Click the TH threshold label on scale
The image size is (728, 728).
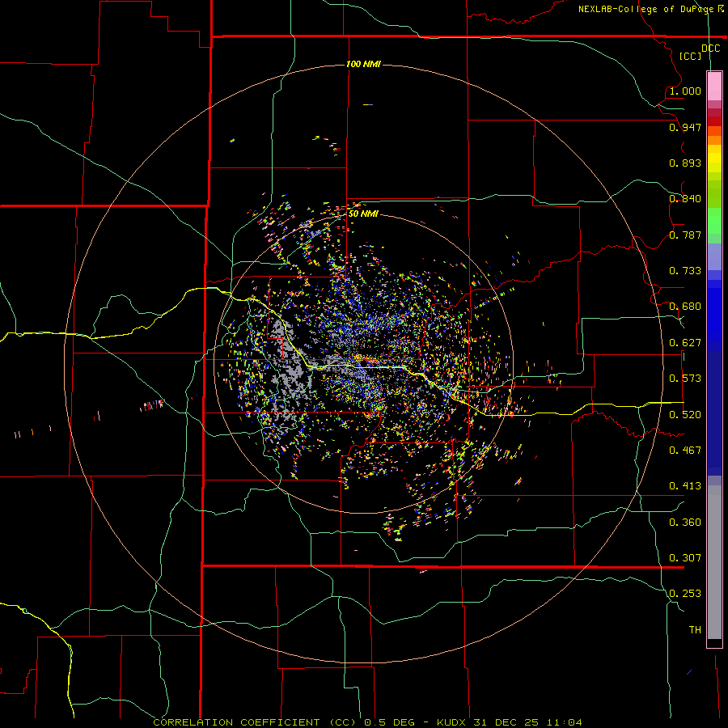pyautogui.click(x=695, y=630)
